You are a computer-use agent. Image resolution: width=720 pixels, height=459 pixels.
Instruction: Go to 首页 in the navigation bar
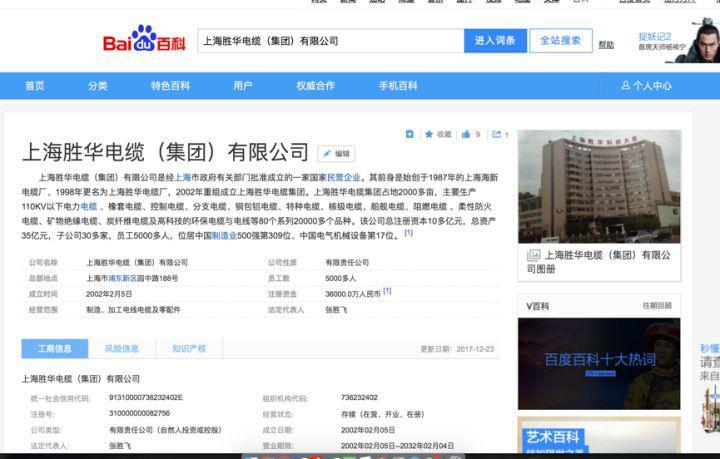pos(35,86)
